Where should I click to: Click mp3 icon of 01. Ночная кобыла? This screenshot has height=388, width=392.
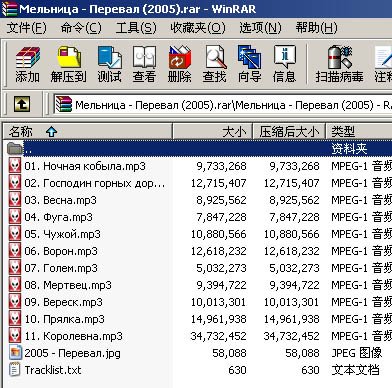(x=15, y=166)
